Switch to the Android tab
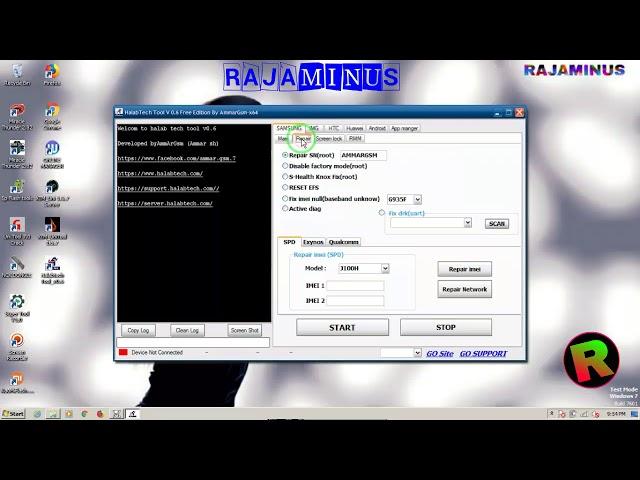The image size is (640, 480). click(377, 128)
